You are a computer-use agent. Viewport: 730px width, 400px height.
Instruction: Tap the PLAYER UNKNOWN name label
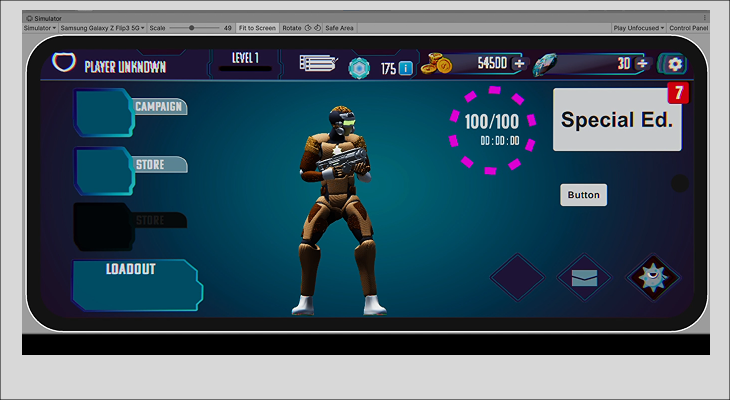pos(125,67)
